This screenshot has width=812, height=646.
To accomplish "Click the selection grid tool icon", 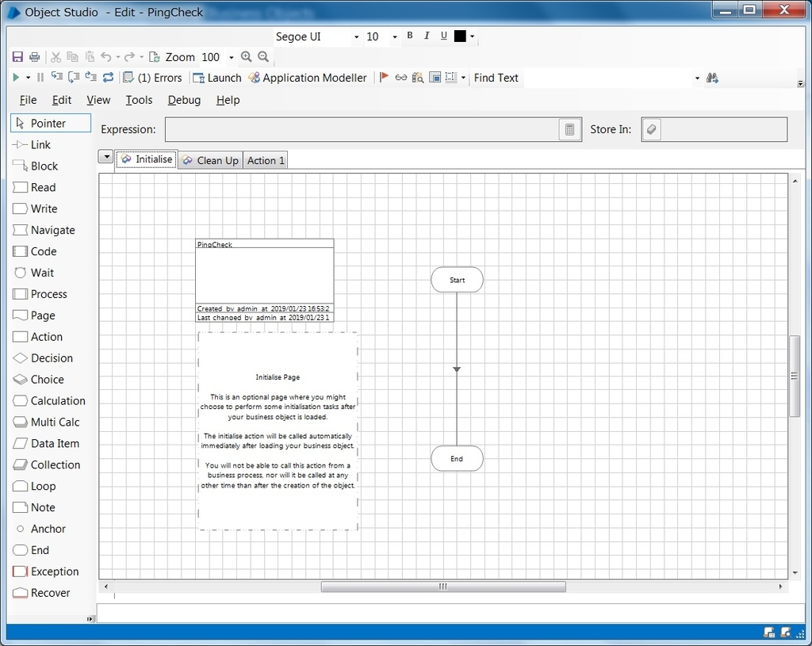I will click(x=451, y=78).
